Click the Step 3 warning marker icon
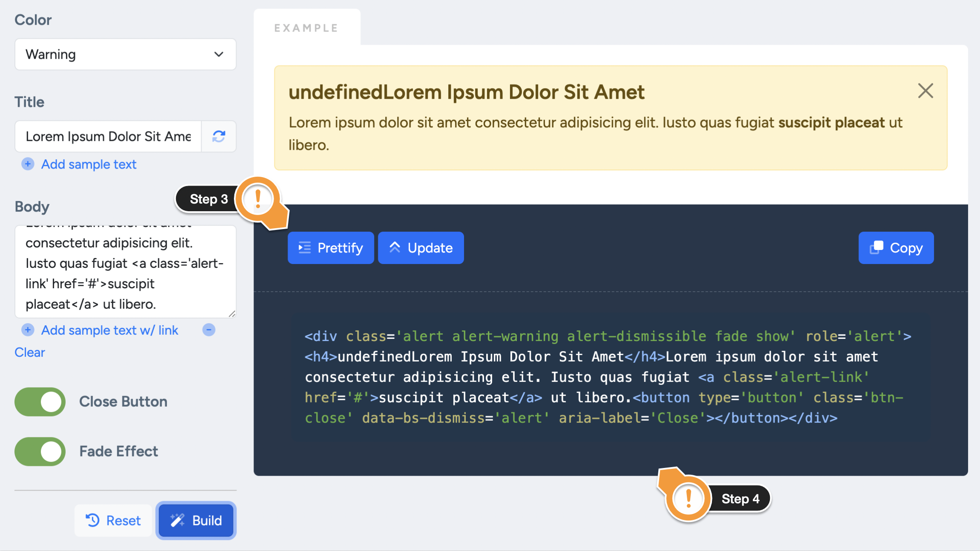 coord(258,199)
